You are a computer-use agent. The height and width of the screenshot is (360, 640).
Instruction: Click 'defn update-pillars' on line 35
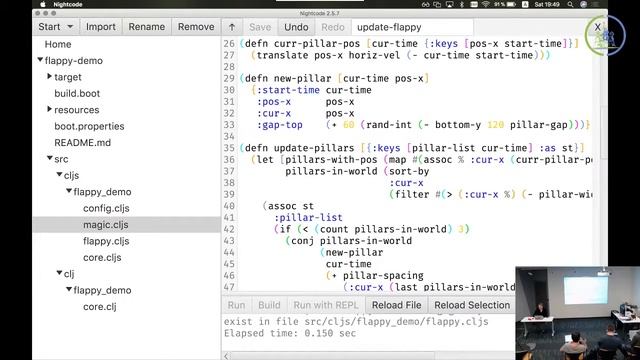tap(299, 148)
